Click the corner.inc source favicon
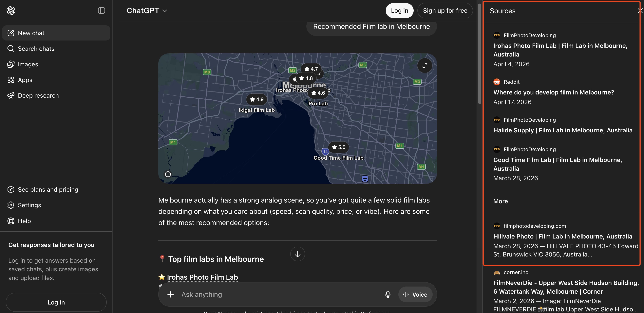644x313 pixels. pyautogui.click(x=497, y=272)
